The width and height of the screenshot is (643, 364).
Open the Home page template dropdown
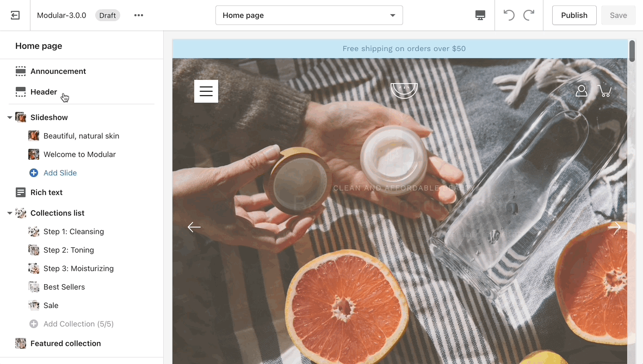tap(309, 15)
